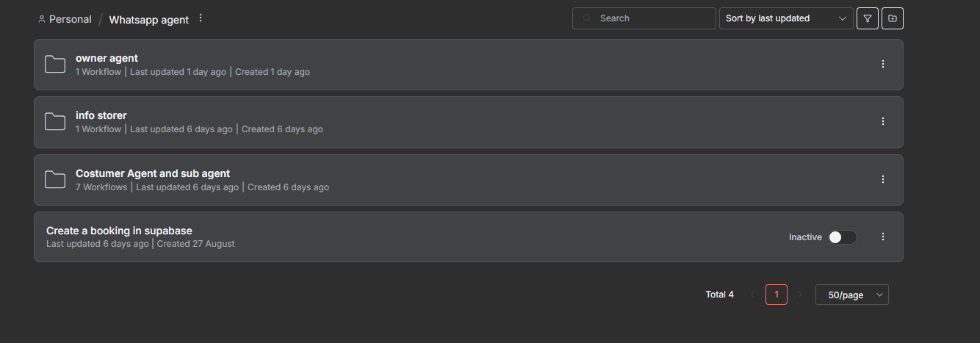Open the Costumer Agent and sub agent folder
980x343 pixels.
point(153,174)
